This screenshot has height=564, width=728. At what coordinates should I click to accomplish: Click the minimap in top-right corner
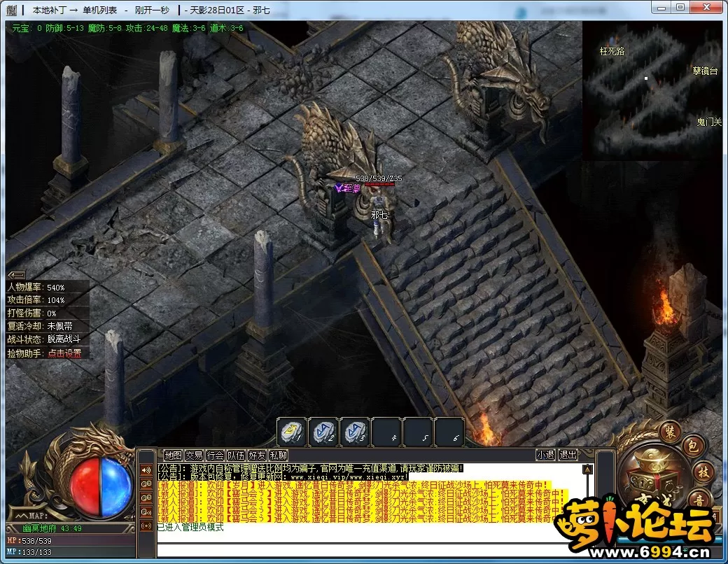652,90
